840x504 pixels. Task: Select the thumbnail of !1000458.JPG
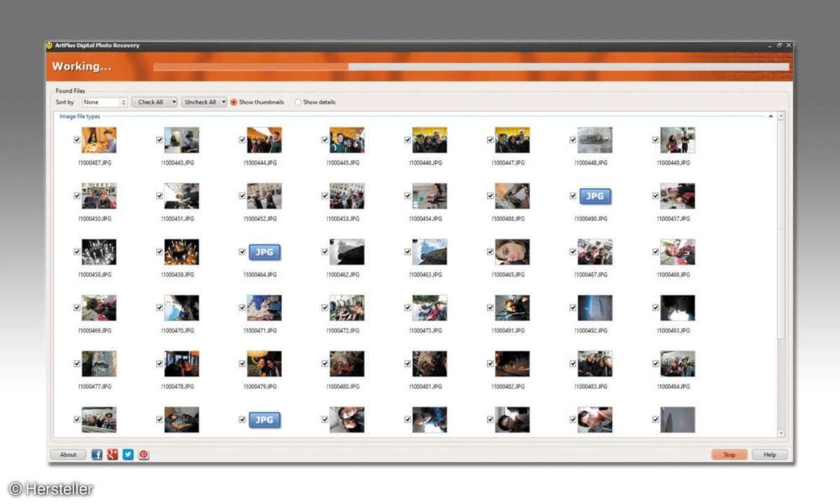click(x=99, y=252)
